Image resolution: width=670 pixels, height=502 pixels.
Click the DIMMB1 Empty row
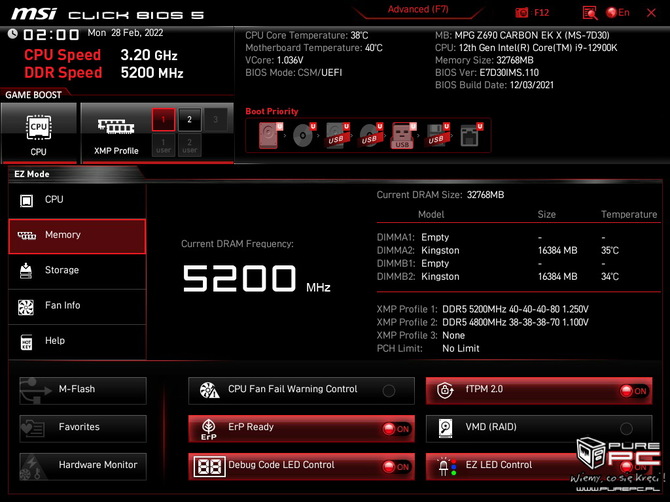coord(491,264)
